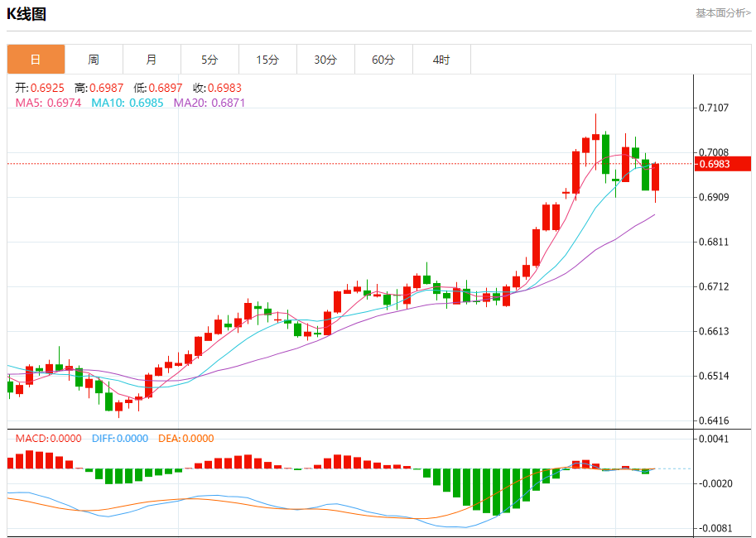756x538 pixels.
Task: Select the 日 daily chart tab
Action: coord(36,60)
